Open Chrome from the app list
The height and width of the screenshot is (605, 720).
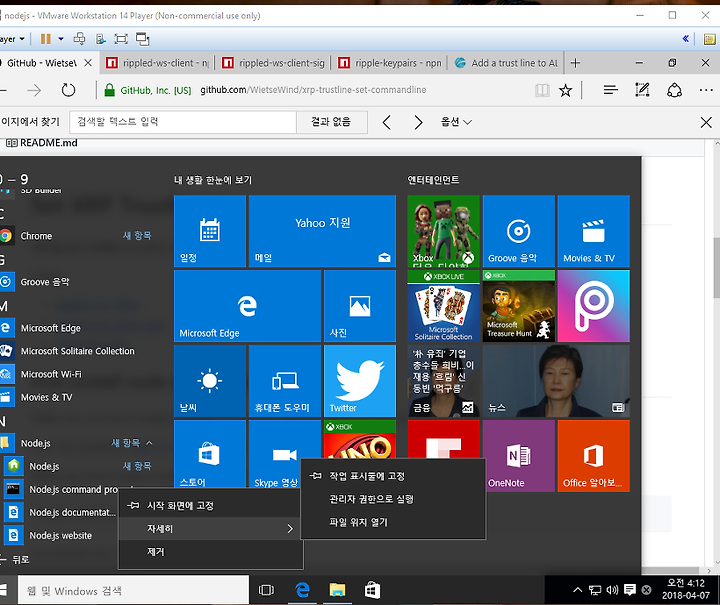78,236
